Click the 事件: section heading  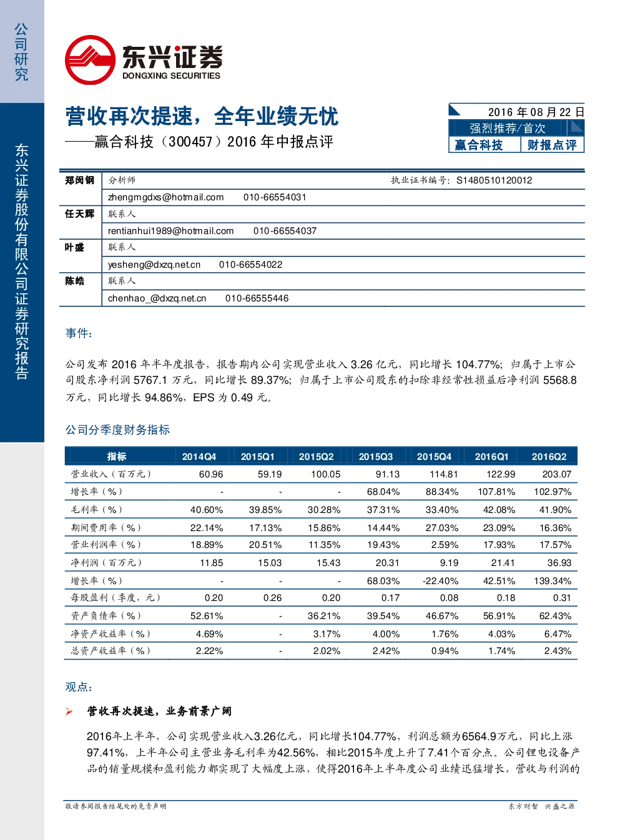point(79,333)
